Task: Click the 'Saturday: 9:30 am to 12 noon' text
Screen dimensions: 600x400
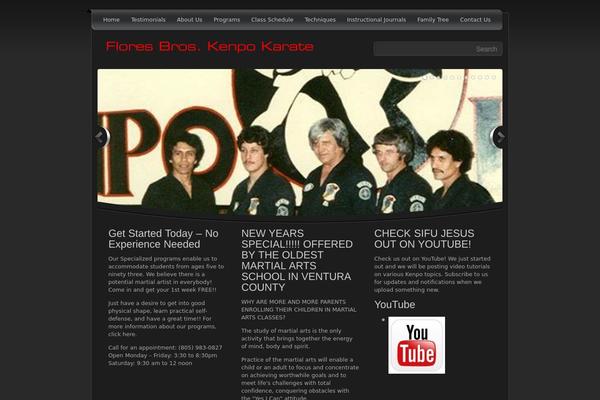Action: [x=150, y=363]
